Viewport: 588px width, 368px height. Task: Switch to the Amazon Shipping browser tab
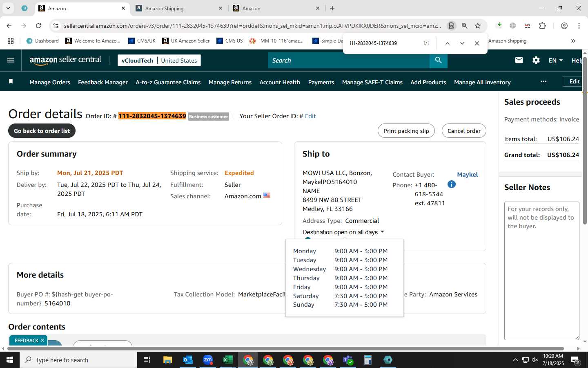pyautogui.click(x=179, y=8)
